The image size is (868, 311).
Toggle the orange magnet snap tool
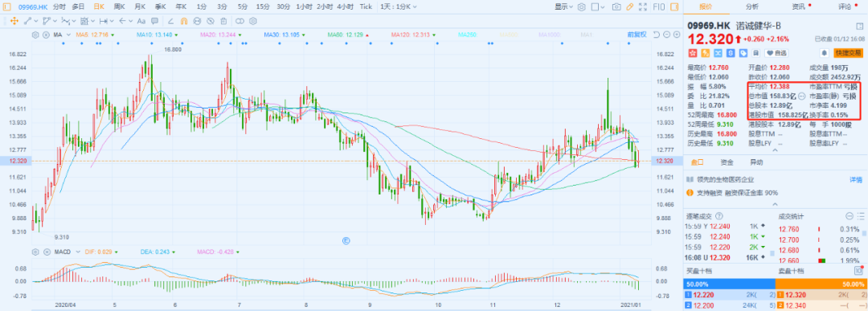tap(184, 21)
